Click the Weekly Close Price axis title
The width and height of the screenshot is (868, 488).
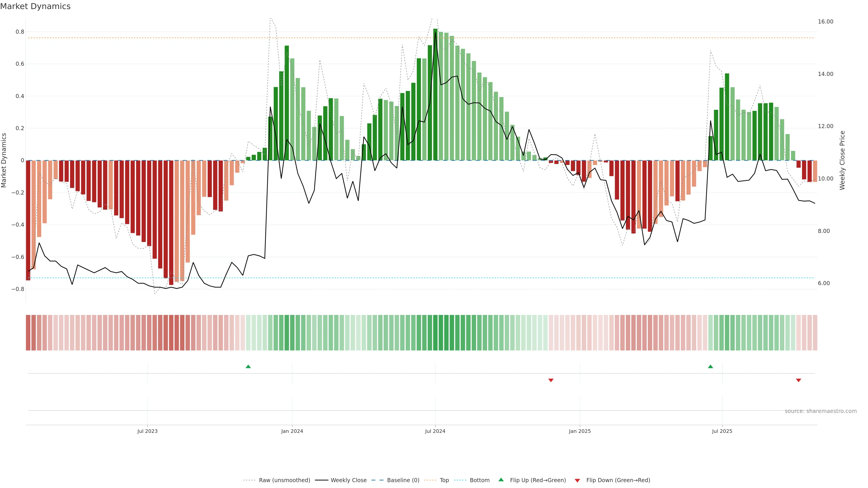coord(842,160)
